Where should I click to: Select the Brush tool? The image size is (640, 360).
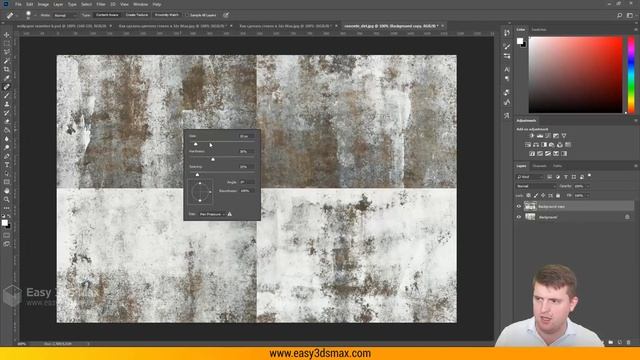click(x=7, y=96)
